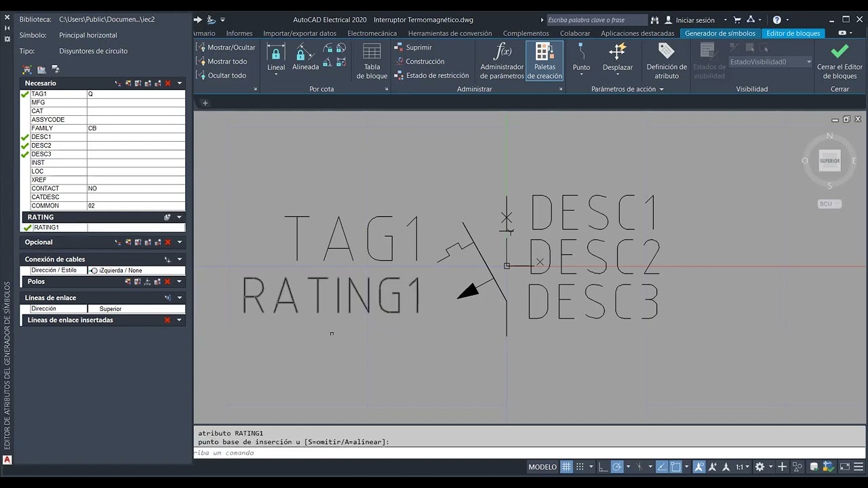This screenshot has width=868, height=488.
Task: Collapse the Polos section arrow
Action: pos(180,281)
